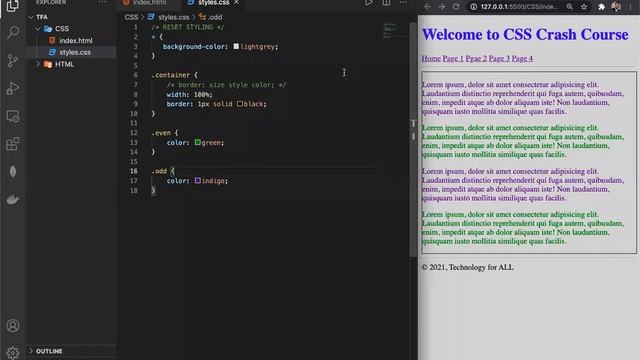Open the indigo color swatch
The image size is (640, 360).
tap(198, 180)
